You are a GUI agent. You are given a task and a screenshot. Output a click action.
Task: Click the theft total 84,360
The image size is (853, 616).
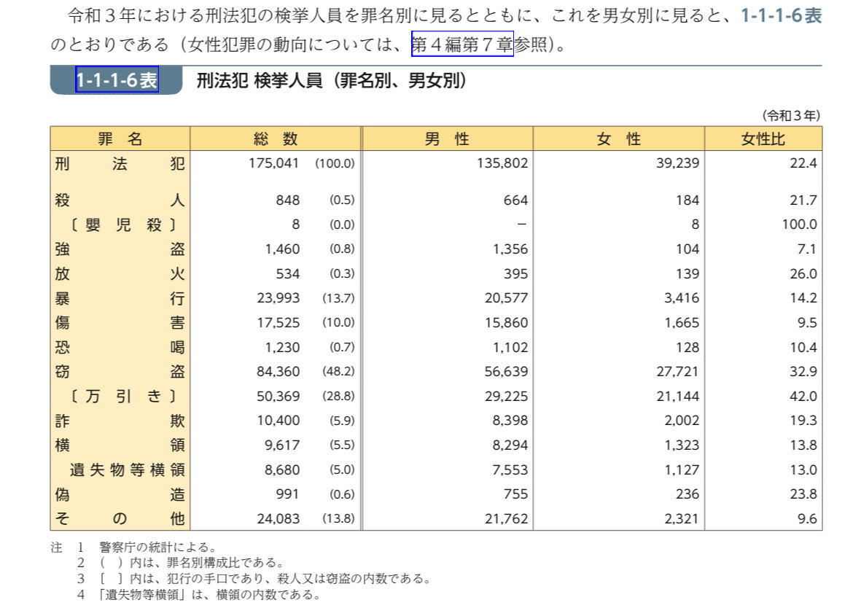[278, 372]
